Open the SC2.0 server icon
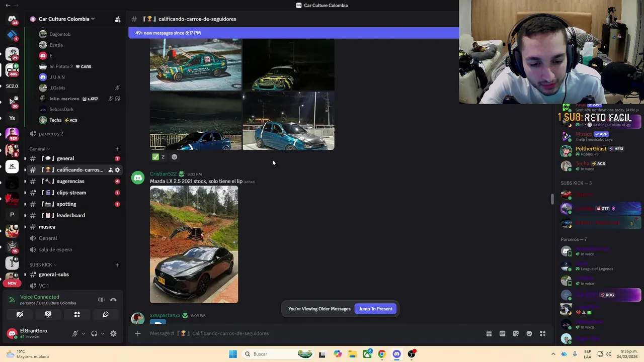 [x=12, y=86]
